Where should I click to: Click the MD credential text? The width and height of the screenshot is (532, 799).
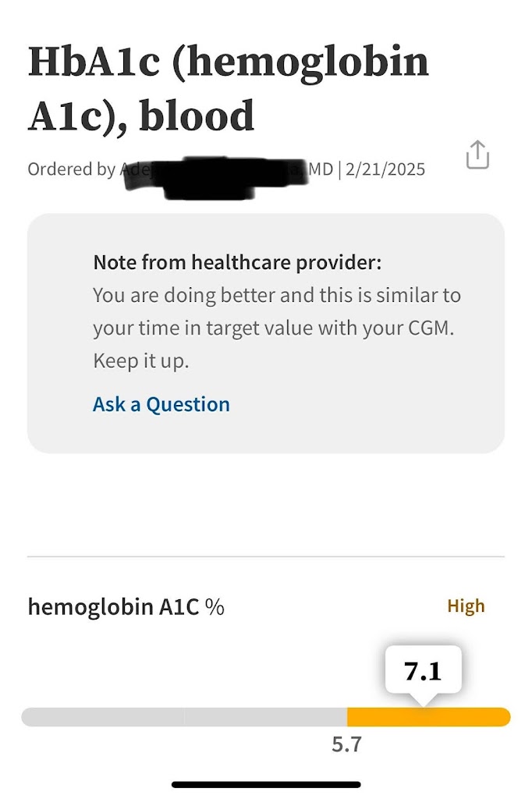(x=321, y=169)
